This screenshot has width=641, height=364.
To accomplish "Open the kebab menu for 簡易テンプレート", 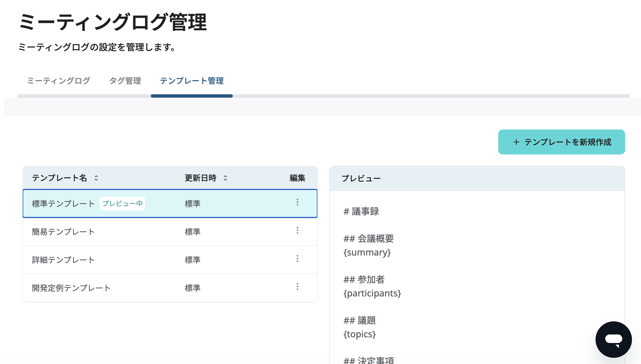I will coord(297,231).
